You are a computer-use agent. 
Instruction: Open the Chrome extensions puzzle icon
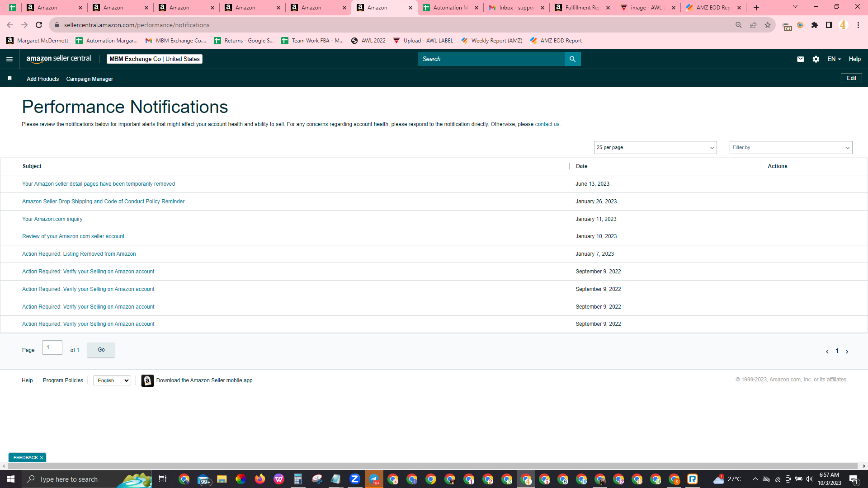[815, 25]
